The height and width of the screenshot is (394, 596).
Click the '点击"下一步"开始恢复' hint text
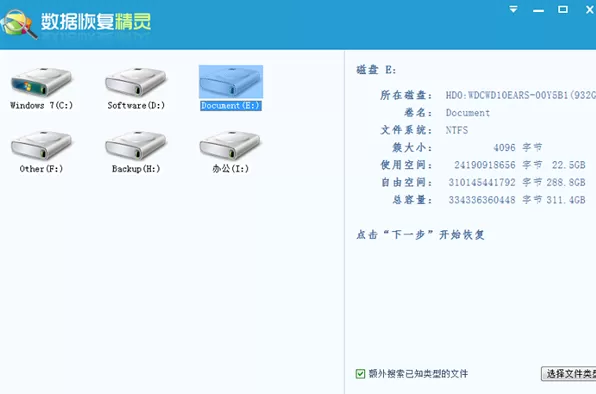pyautogui.click(x=420, y=234)
